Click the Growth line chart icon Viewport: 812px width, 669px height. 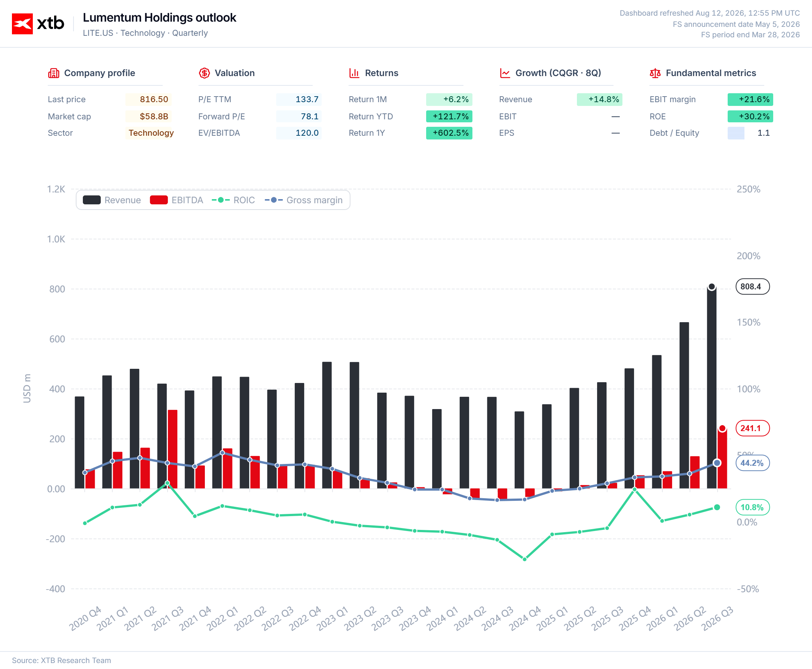(505, 73)
